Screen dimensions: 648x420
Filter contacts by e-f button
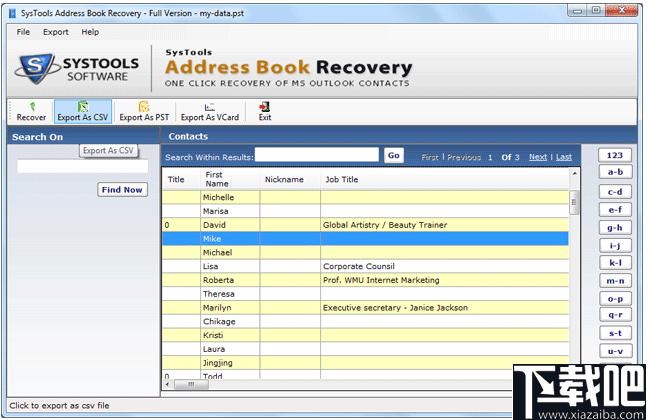[615, 210]
